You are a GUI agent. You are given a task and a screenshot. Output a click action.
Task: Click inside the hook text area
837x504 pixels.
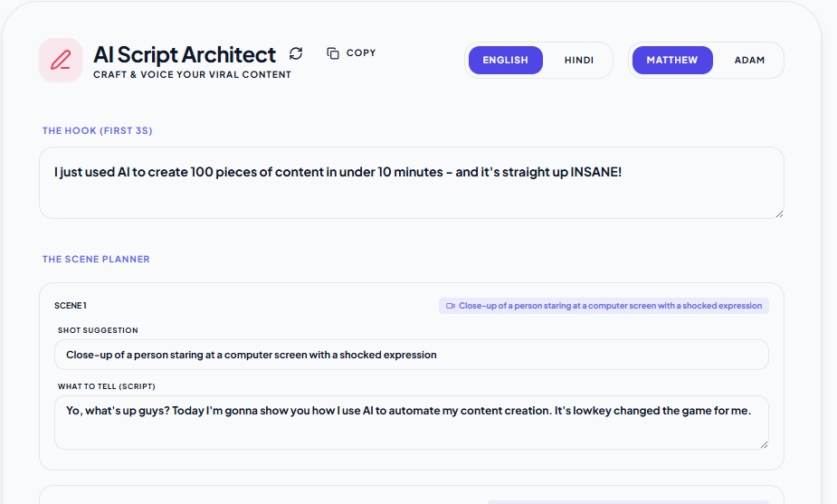click(411, 192)
